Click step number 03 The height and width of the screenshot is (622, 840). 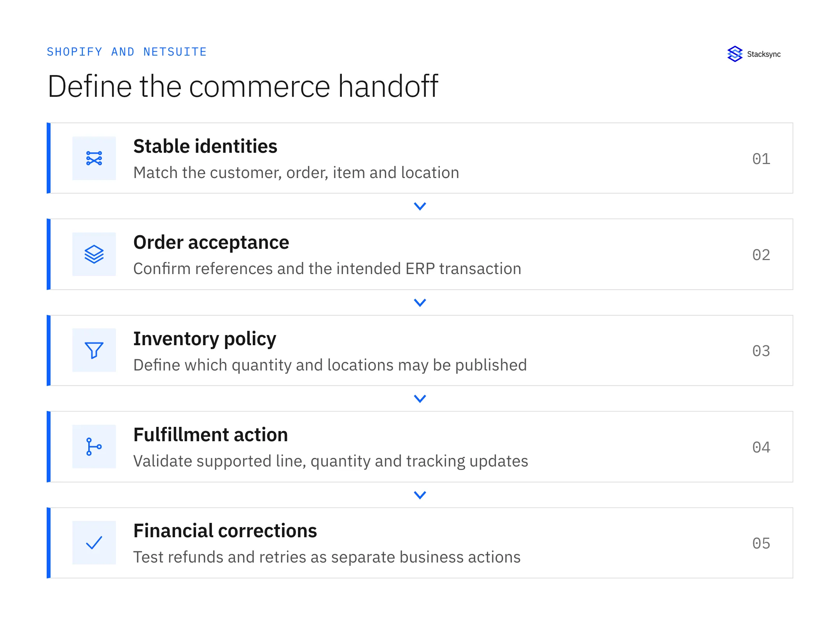pyautogui.click(x=761, y=351)
